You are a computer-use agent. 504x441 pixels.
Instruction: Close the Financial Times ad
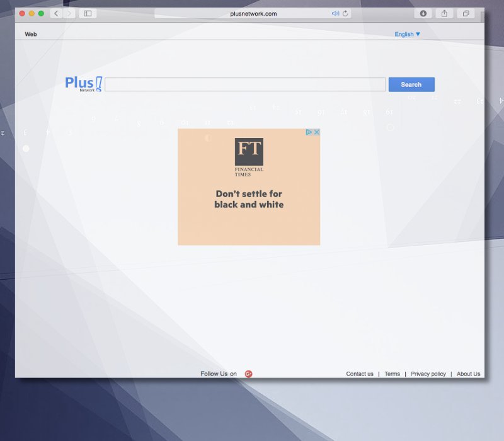tap(317, 132)
